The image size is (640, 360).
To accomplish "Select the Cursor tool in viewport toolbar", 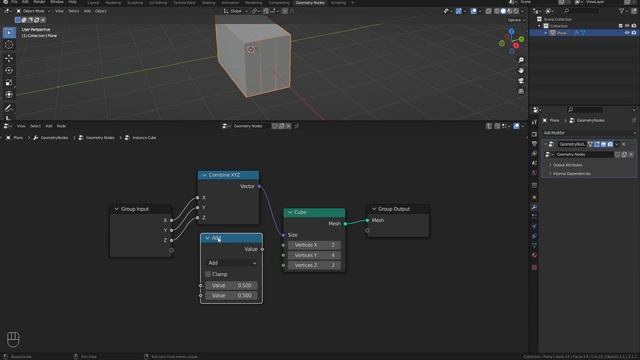I will tap(9, 45).
